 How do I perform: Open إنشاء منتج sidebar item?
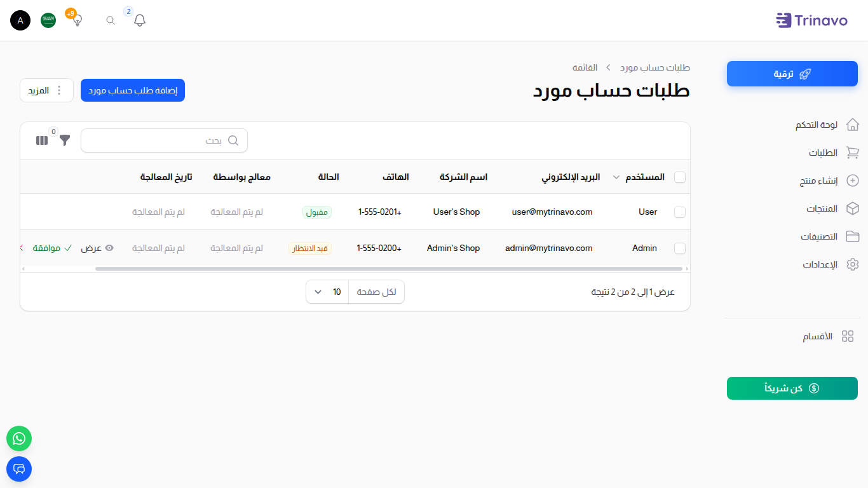tap(818, 180)
